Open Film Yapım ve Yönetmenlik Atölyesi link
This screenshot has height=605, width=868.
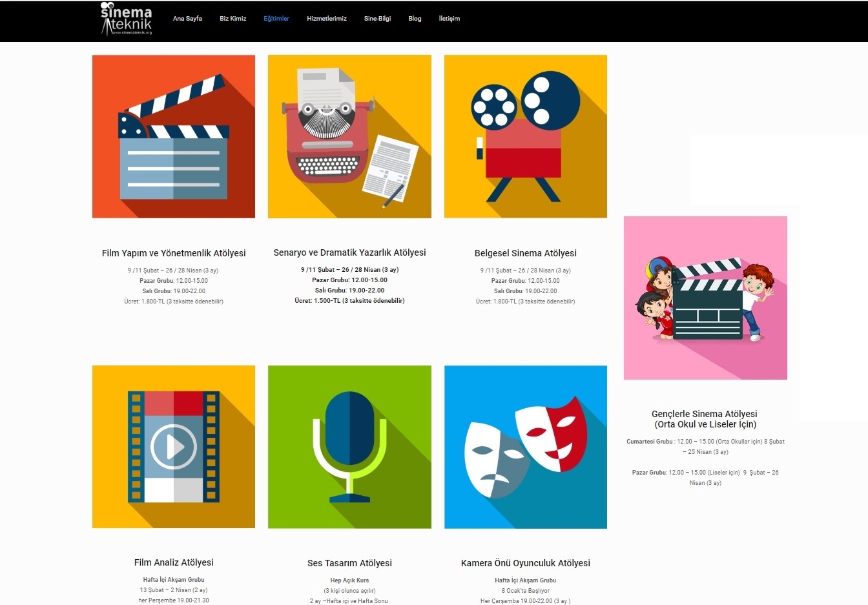coord(174,253)
